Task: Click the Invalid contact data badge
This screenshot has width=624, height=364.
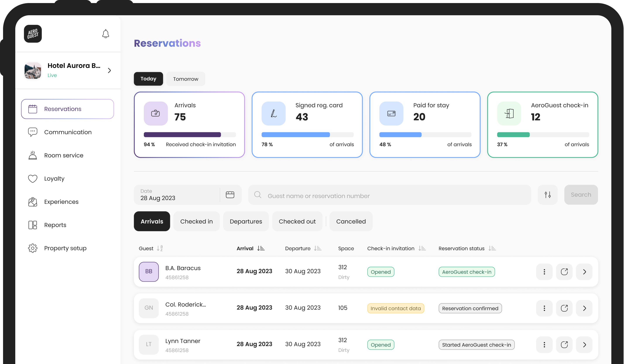Action: pos(395,308)
